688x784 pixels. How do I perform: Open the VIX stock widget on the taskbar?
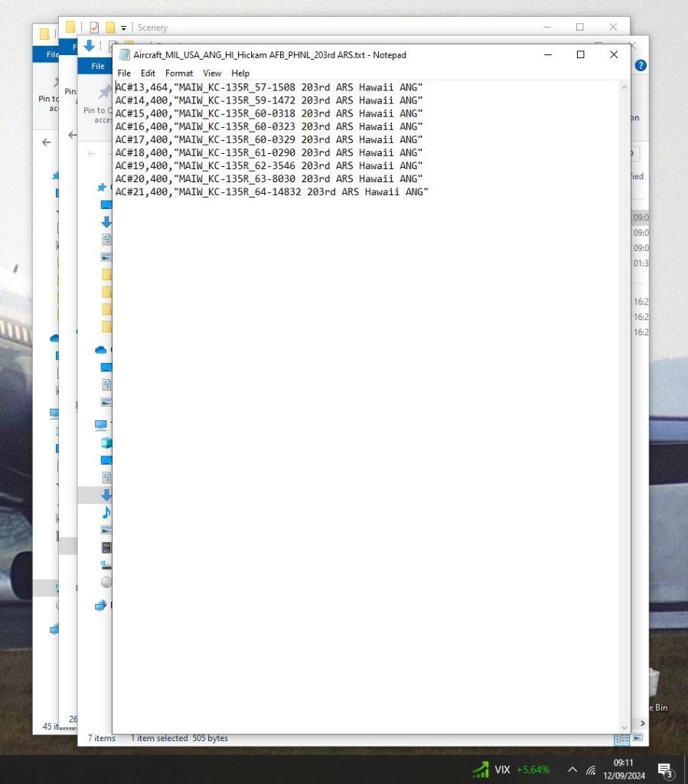click(x=510, y=769)
